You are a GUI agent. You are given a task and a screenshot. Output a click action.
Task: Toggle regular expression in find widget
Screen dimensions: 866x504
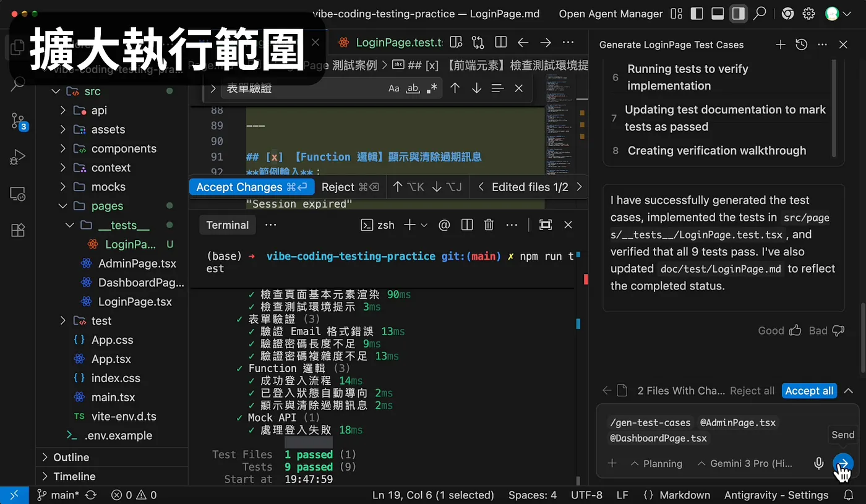coord(432,88)
